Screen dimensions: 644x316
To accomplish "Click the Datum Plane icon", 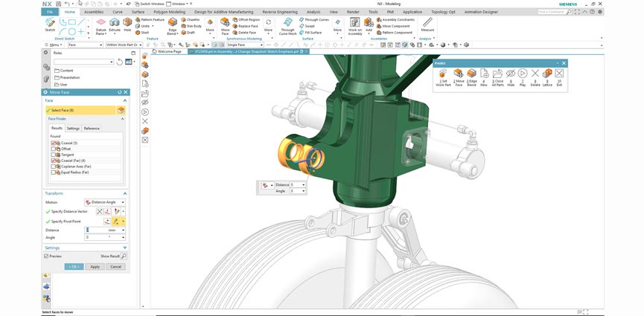I will [101, 24].
